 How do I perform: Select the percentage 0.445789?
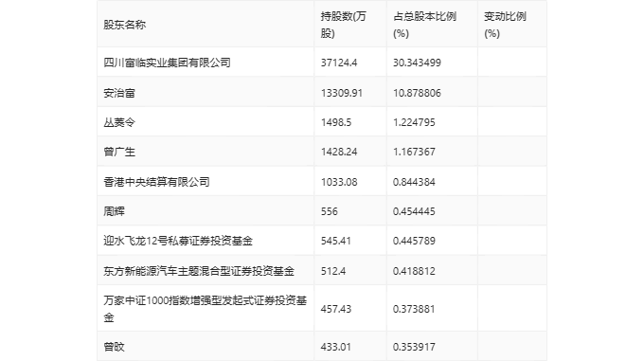coord(414,241)
